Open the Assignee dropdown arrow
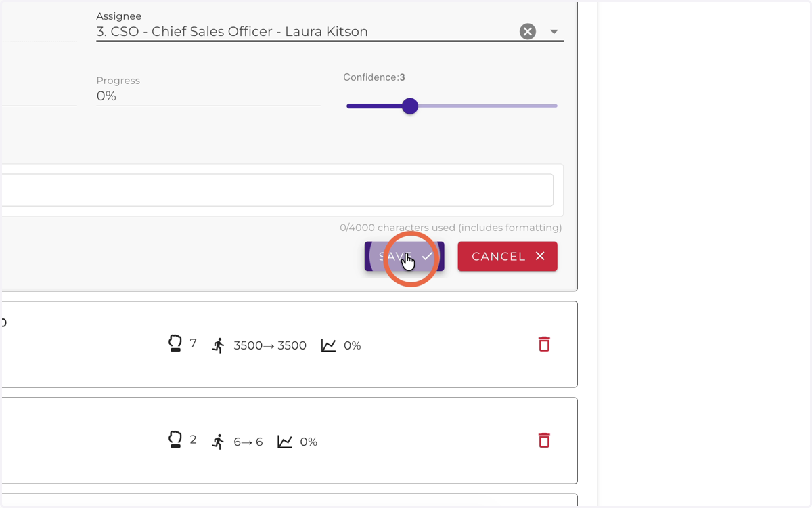This screenshot has width=812, height=508. [x=554, y=32]
